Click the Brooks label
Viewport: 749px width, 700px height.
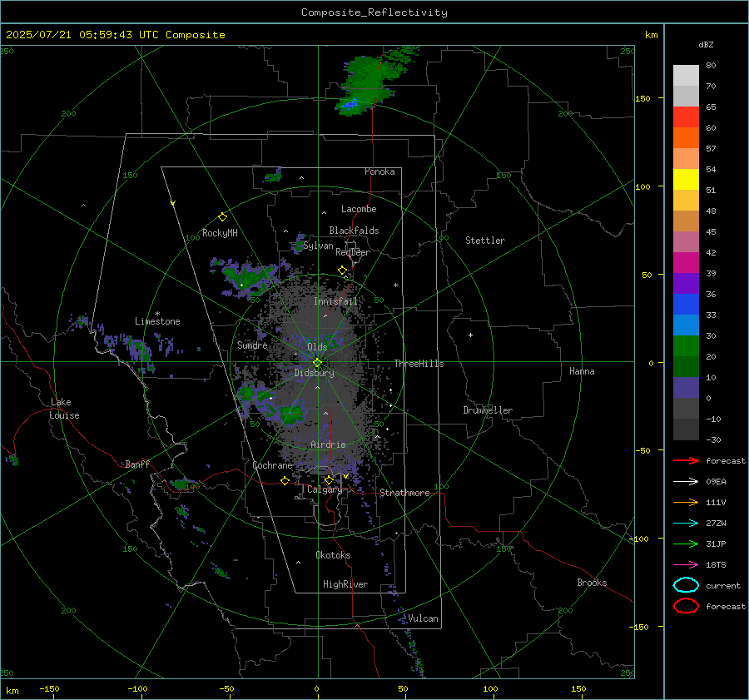click(592, 583)
